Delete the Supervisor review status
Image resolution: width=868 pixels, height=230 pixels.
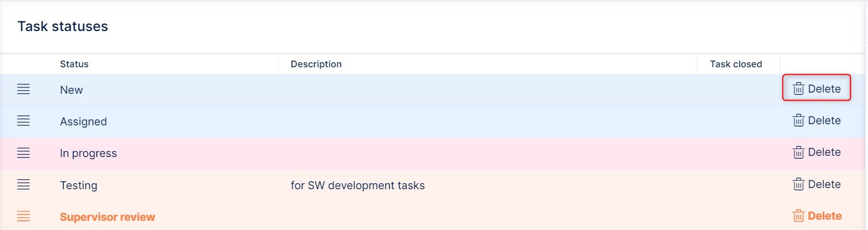pos(816,216)
